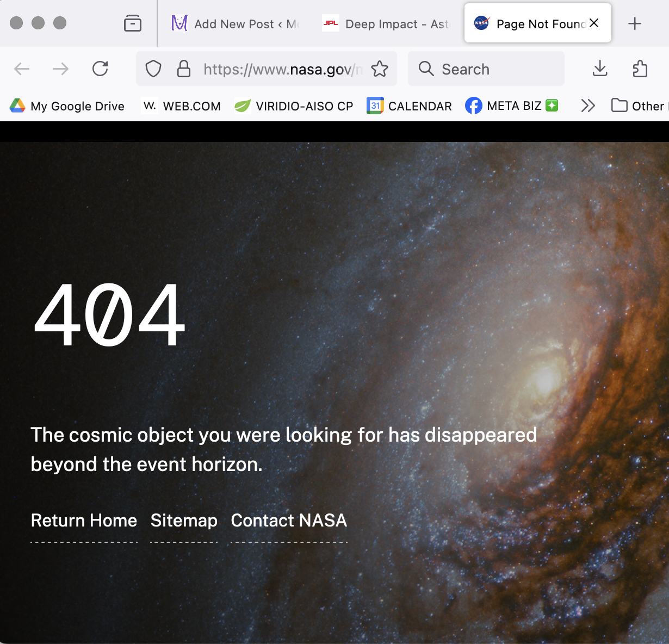
Task: Click the forward navigation arrow
Action: [61, 69]
